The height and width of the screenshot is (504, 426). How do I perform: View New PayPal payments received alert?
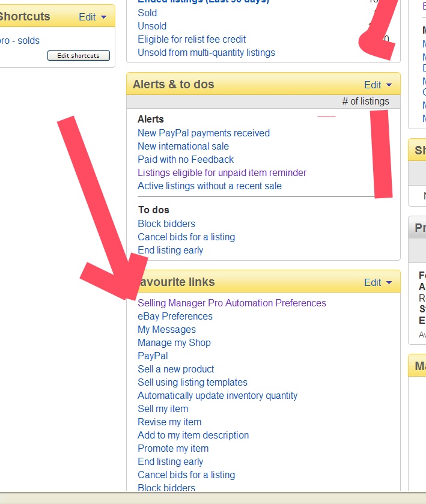(x=203, y=133)
